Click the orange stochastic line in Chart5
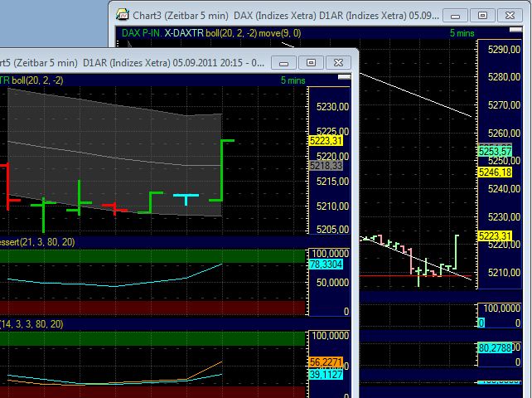The width and height of the screenshot is (532, 398). 206,370
